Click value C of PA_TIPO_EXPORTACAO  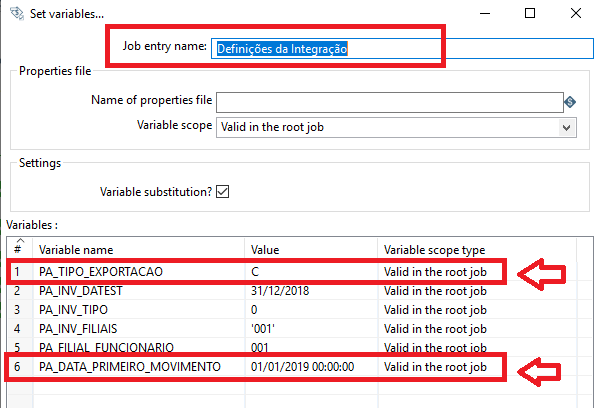coord(311,272)
